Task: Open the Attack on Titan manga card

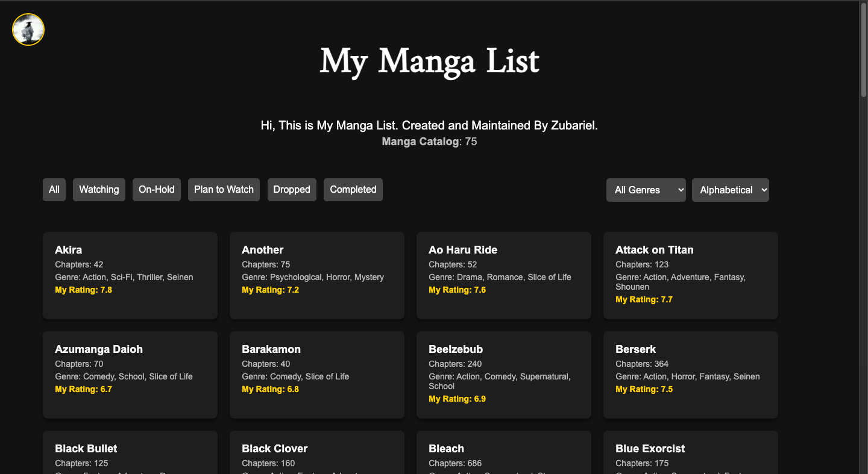Action: 690,275
